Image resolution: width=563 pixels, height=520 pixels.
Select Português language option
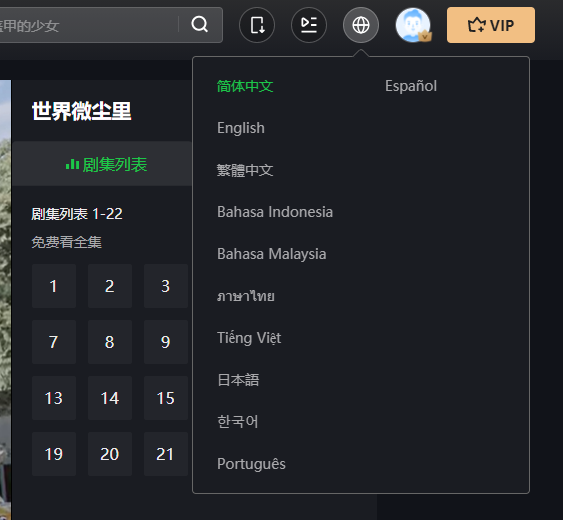tap(251, 463)
